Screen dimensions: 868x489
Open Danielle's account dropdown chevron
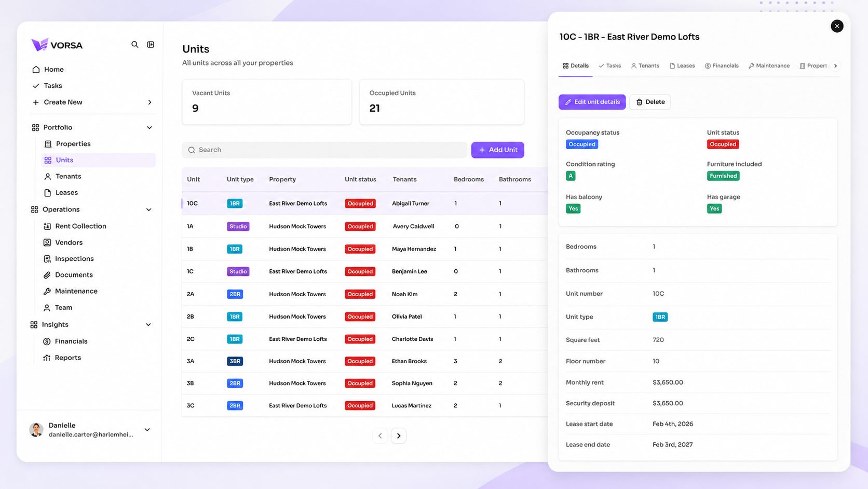[147, 430]
